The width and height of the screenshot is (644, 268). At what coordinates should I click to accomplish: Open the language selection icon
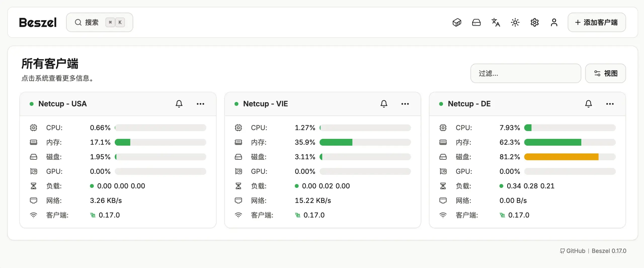click(x=496, y=22)
